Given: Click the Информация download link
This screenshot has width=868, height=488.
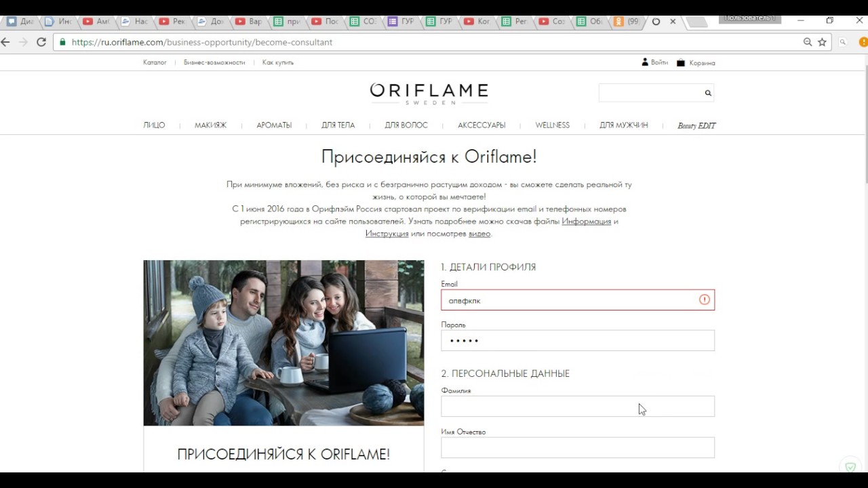Looking at the screenshot, I should point(586,222).
